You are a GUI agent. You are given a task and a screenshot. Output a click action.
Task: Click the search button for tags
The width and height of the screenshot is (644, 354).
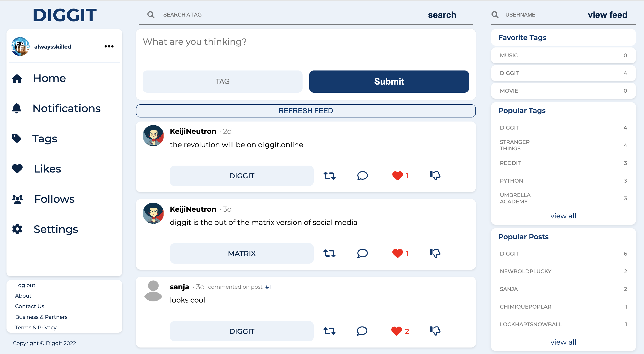442,15
